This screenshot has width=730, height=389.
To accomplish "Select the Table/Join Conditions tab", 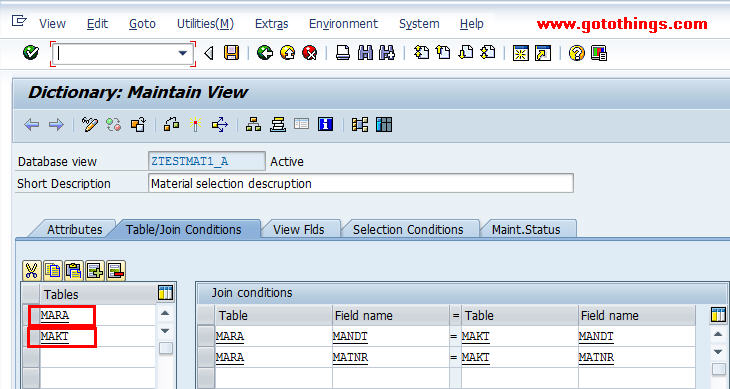I will coord(184,229).
